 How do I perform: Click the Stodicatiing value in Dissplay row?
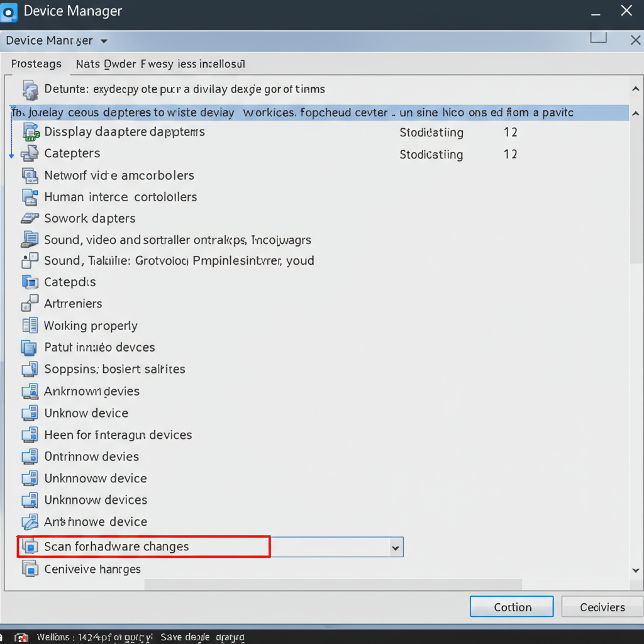[x=431, y=133]
